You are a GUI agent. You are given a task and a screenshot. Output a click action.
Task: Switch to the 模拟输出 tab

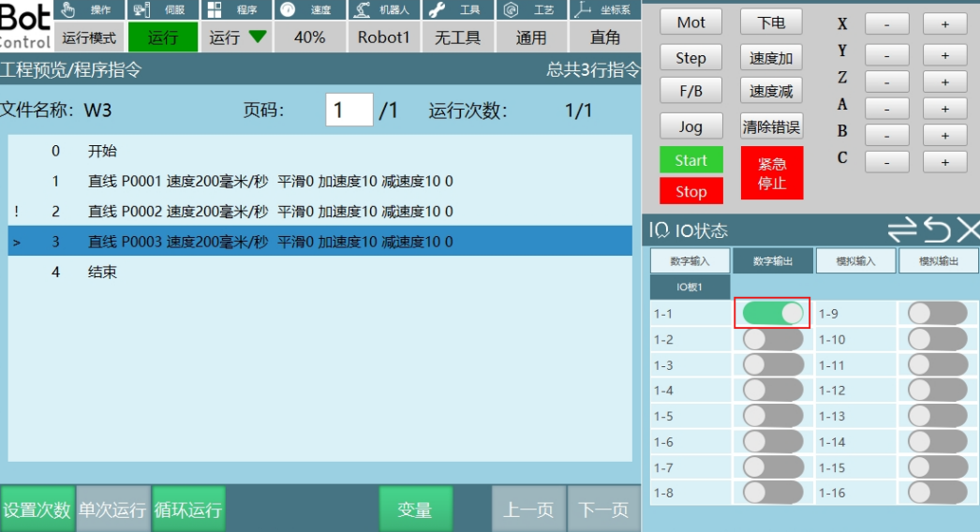pos(939,260)
